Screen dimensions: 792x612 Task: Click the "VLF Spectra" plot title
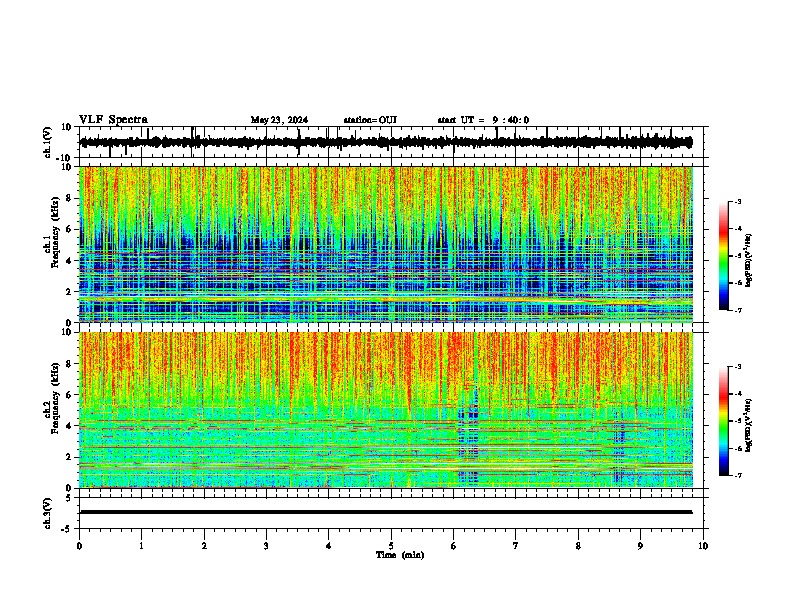pos(113,120)
